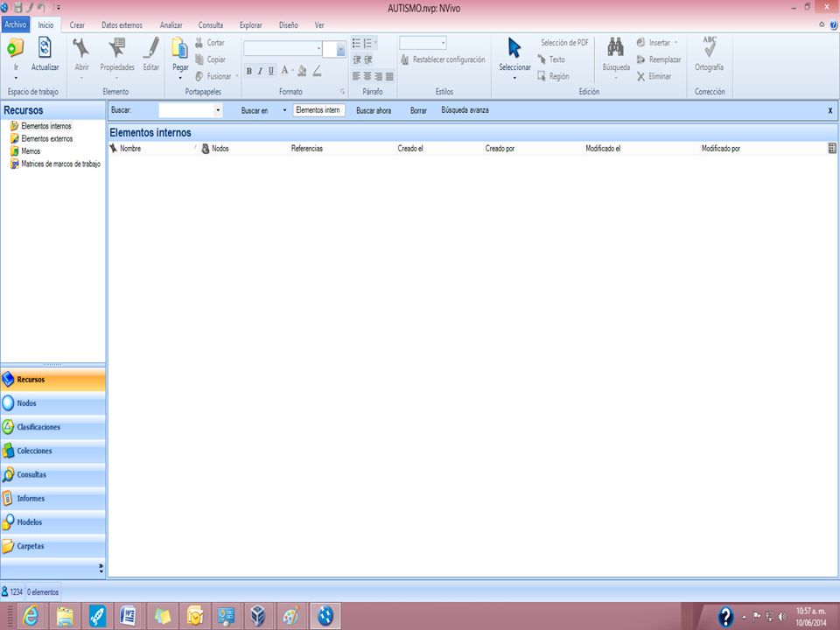The image size is (840, 630).
Task: Select the Nodos navigation button
Action: [x=53, y=402]
